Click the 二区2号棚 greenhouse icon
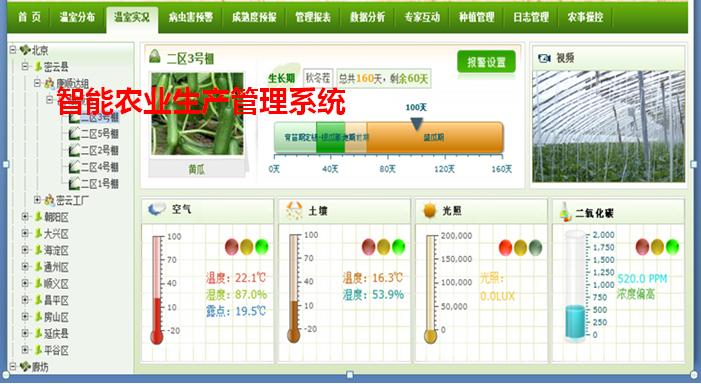The height and width of the screenshot is (384, 701). tap(74, 150)
